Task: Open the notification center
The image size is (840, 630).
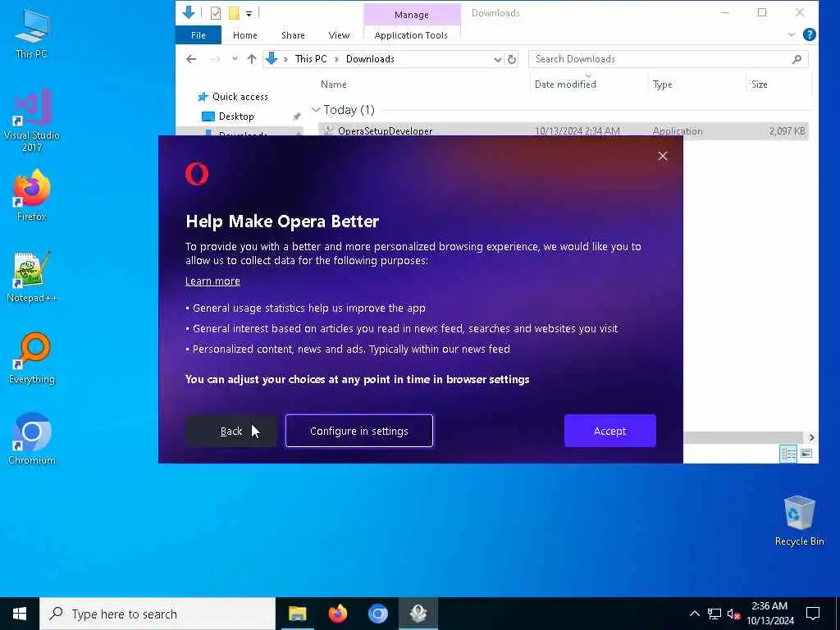Action: [813, 614]
